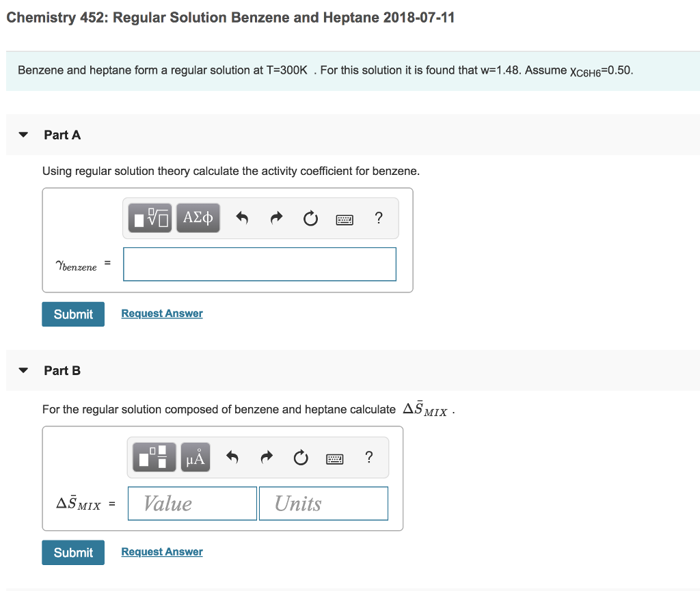The height and width of the screenshot is (591, 700).
Task: Click the redo arrow in Part A toolbar
Action: pos(276,218)
